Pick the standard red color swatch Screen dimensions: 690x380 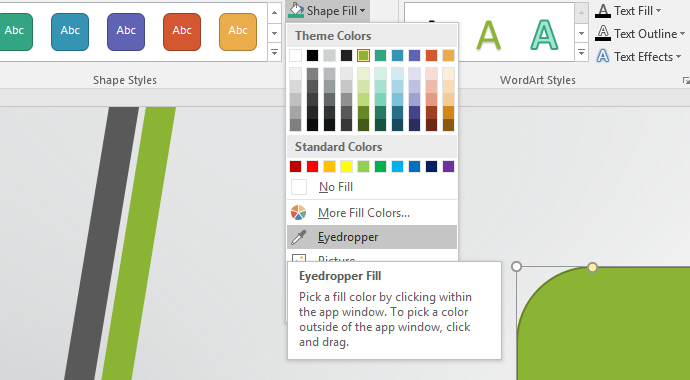pos(312,167)
